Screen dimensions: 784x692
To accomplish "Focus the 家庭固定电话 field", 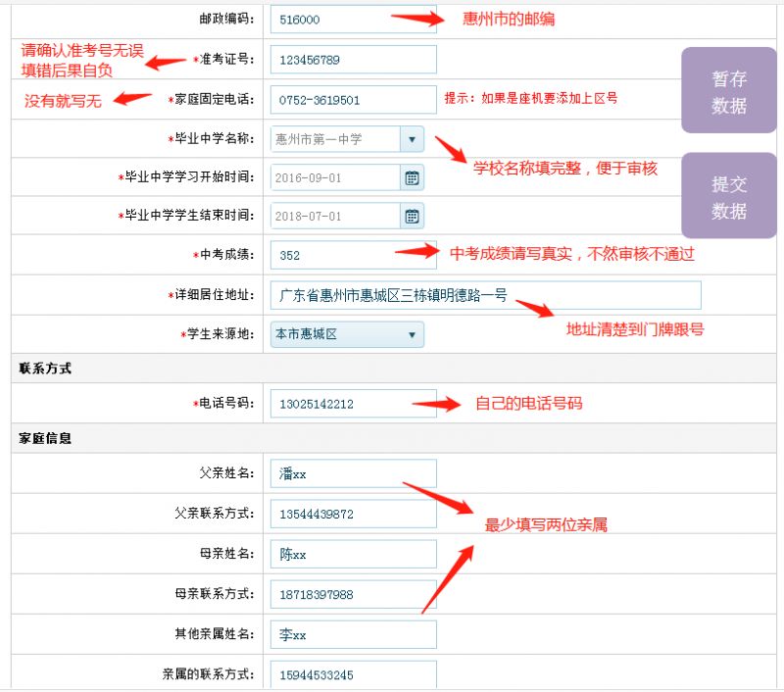I will [x=353, y=100].
